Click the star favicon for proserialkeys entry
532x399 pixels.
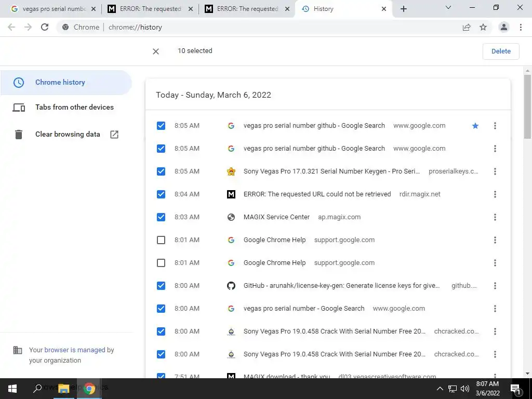(x=231, y=171)
